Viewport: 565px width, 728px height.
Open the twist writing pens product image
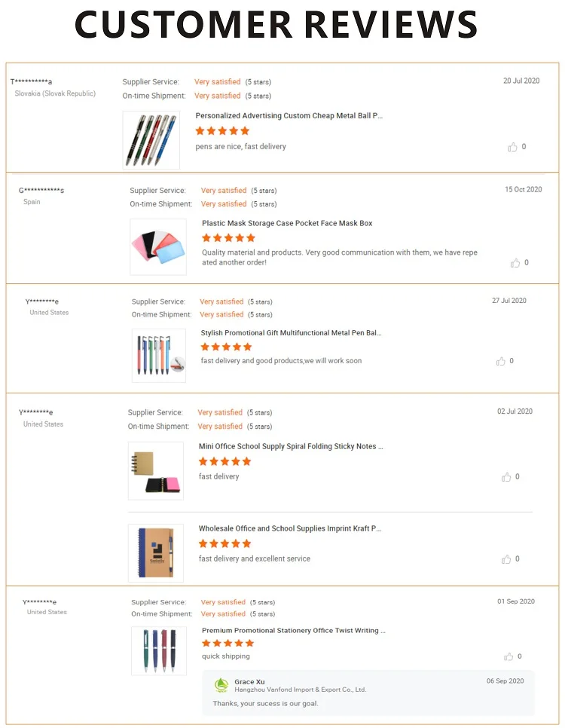pos(159,650)
